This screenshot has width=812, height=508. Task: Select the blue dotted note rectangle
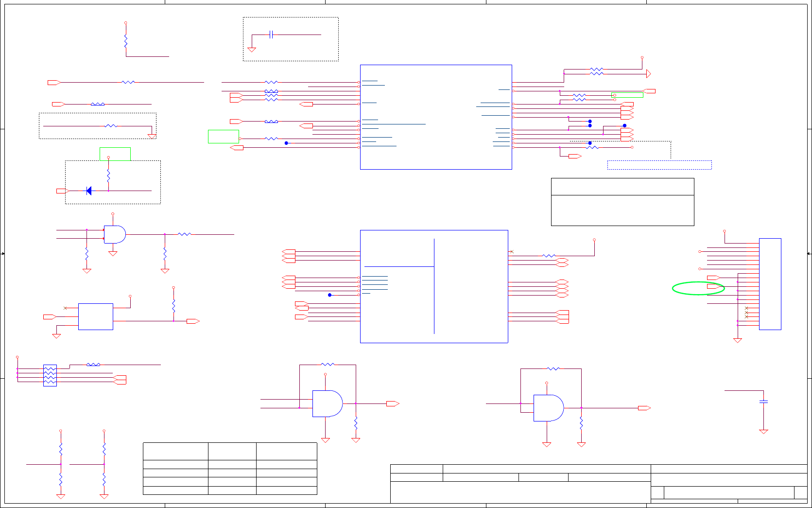(x=659, y=165)
